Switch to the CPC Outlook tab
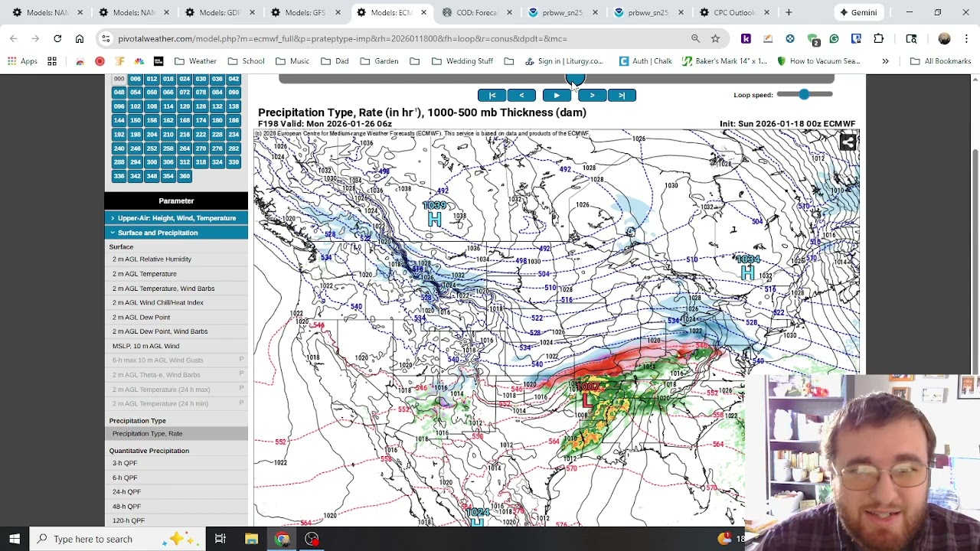Image resolution: width=980 pixels, height=551 pixels. pos(733,12)
